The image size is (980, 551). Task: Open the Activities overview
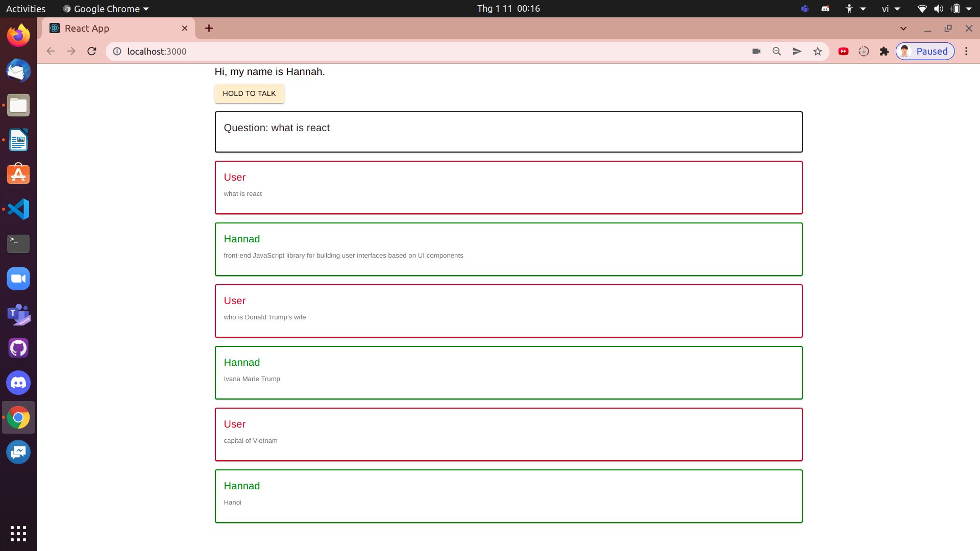[26, 9]
